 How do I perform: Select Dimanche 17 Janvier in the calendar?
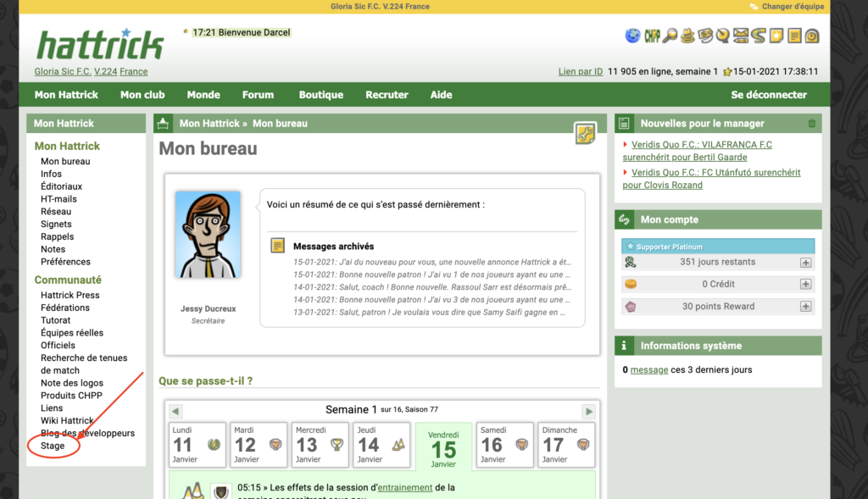pyautogui.click(x=566, y=446)
